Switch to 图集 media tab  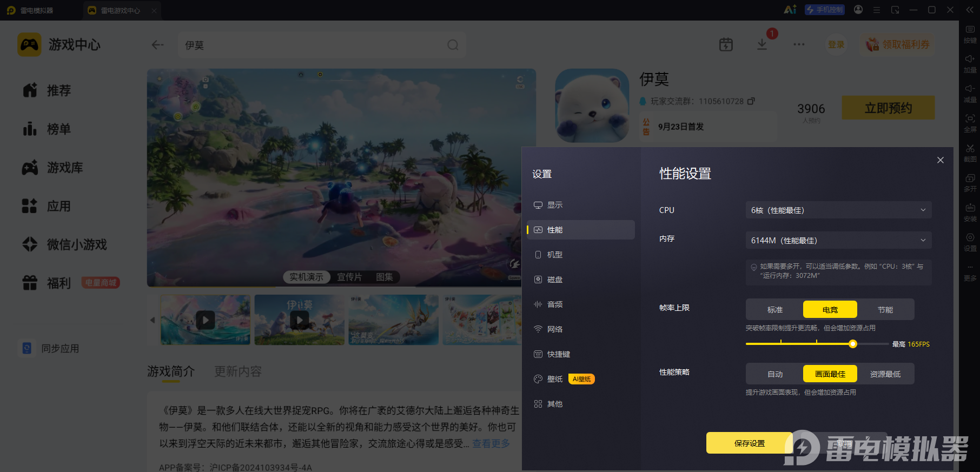tap(385, 277)
